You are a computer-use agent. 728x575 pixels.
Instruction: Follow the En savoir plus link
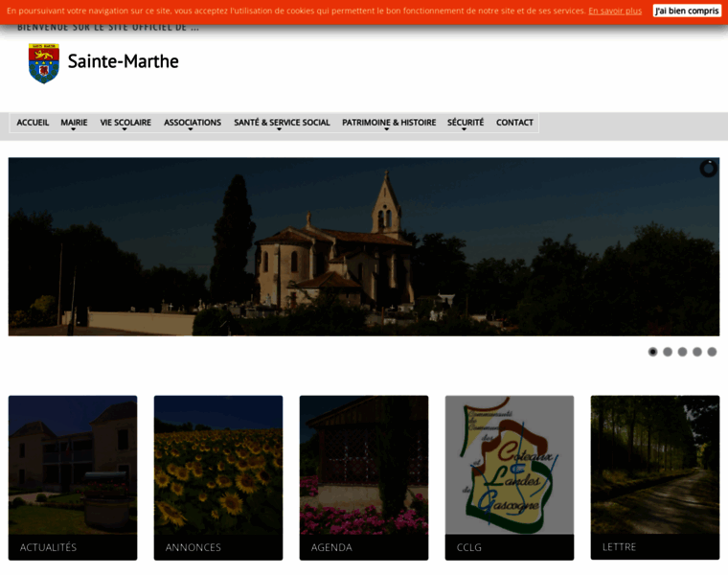click(615, 11)
